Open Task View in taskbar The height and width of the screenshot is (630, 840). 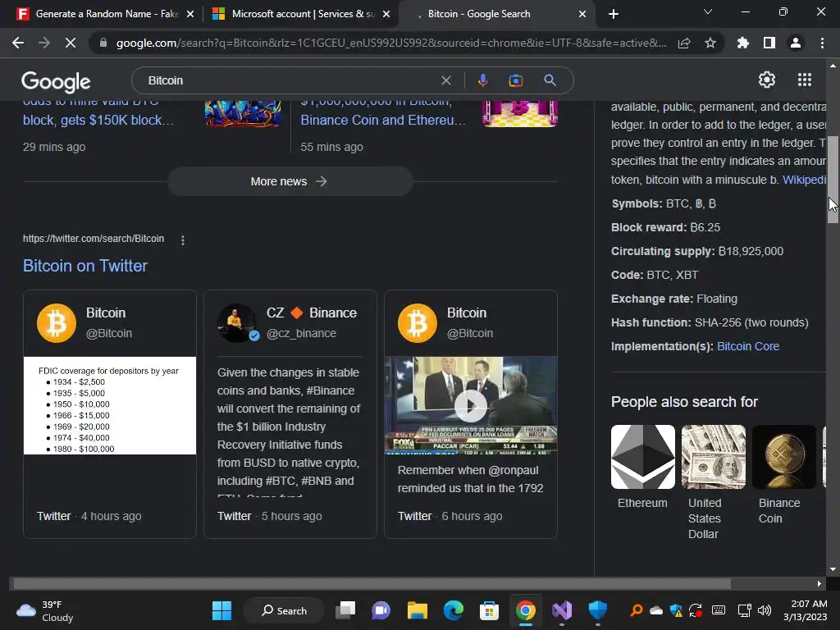pos(345,610)
